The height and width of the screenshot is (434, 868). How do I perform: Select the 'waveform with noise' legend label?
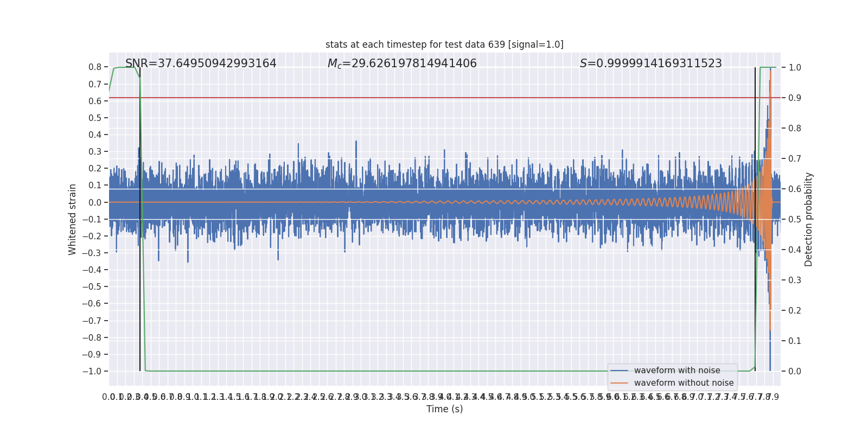click(x=677, y=371)
